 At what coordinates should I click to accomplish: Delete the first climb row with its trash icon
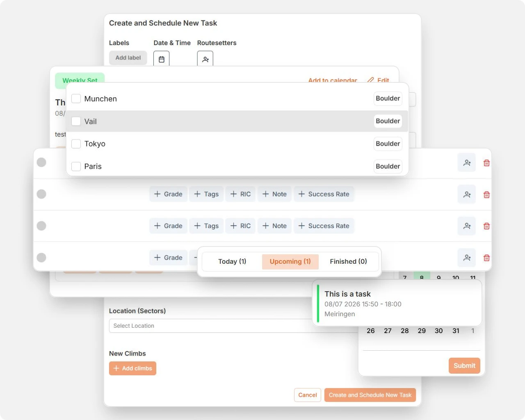tap(486, 163)
